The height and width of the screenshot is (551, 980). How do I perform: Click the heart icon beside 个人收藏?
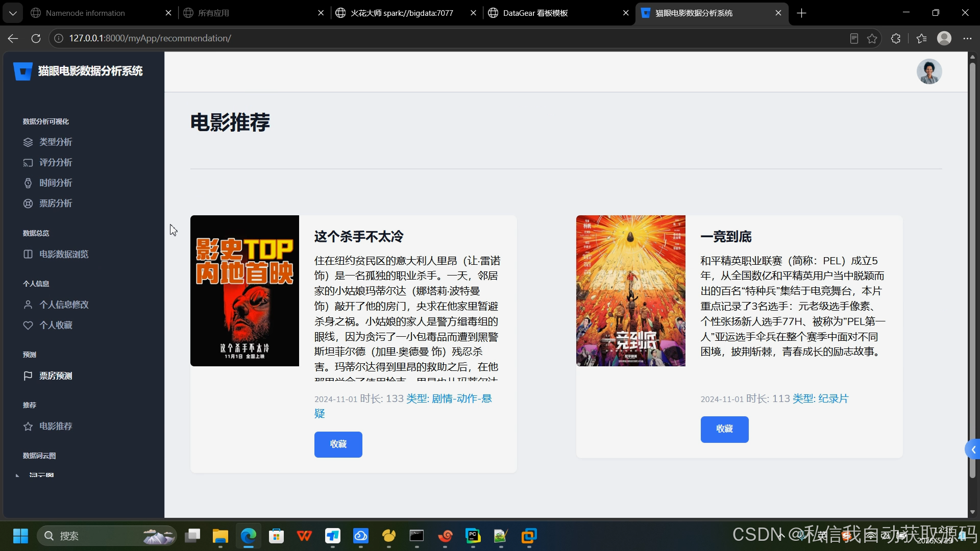pyautogui.click(x=28, y=325)
